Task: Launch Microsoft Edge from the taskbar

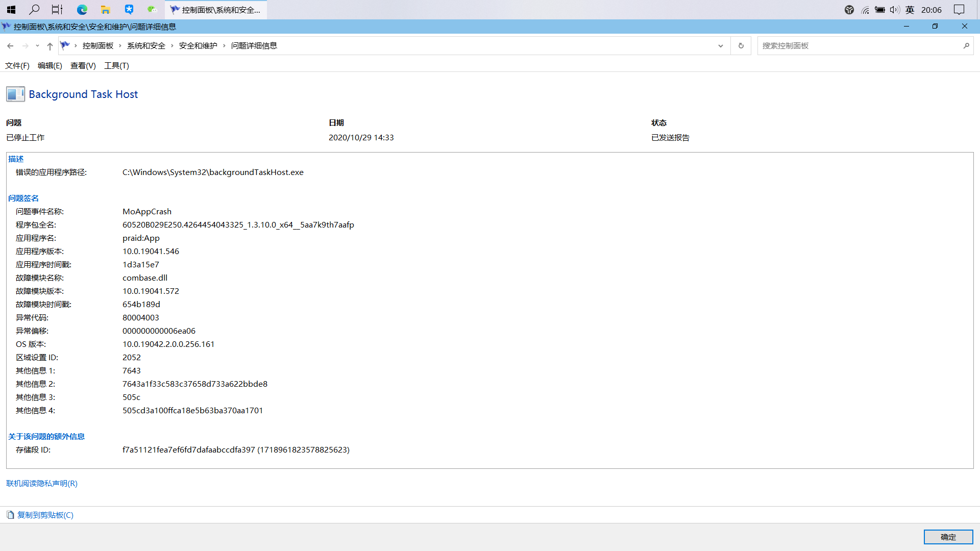Action: coord(82,9)
